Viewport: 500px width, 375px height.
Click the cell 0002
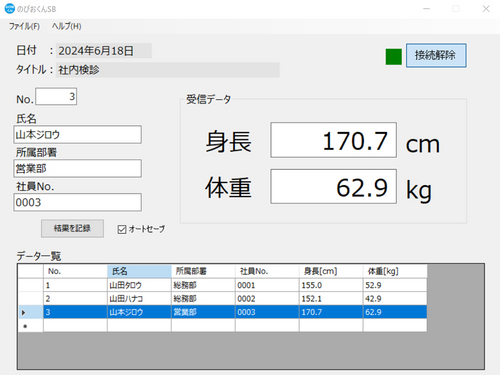point(267,299)
